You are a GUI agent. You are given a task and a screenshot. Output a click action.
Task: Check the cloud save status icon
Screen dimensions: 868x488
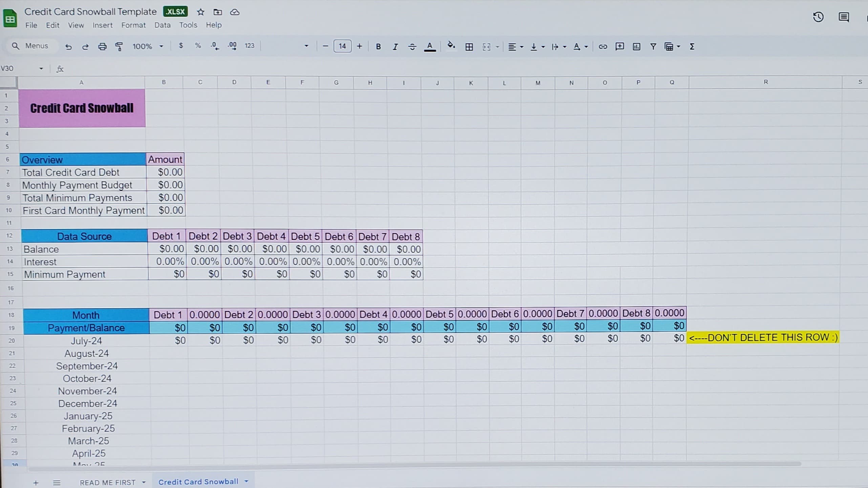235,12
